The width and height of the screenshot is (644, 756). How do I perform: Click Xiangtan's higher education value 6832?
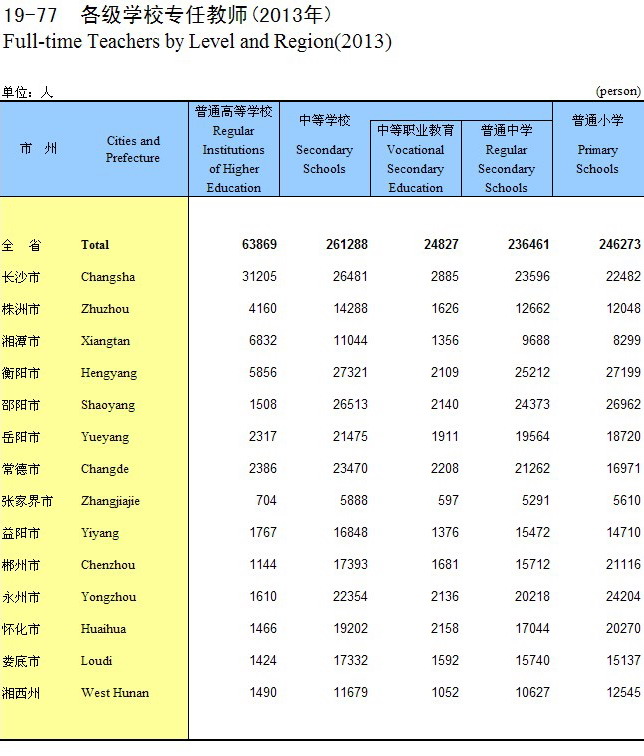coord(263,340)
